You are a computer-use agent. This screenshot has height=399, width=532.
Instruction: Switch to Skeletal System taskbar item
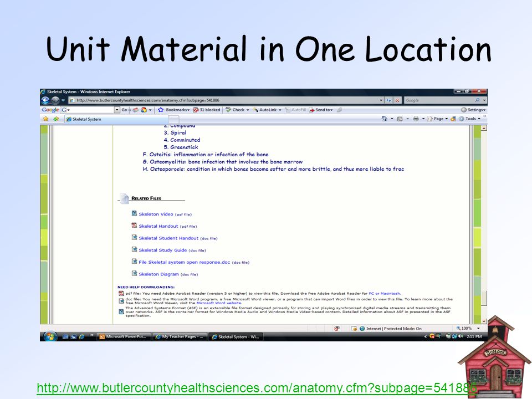click(x=236, y=336)
